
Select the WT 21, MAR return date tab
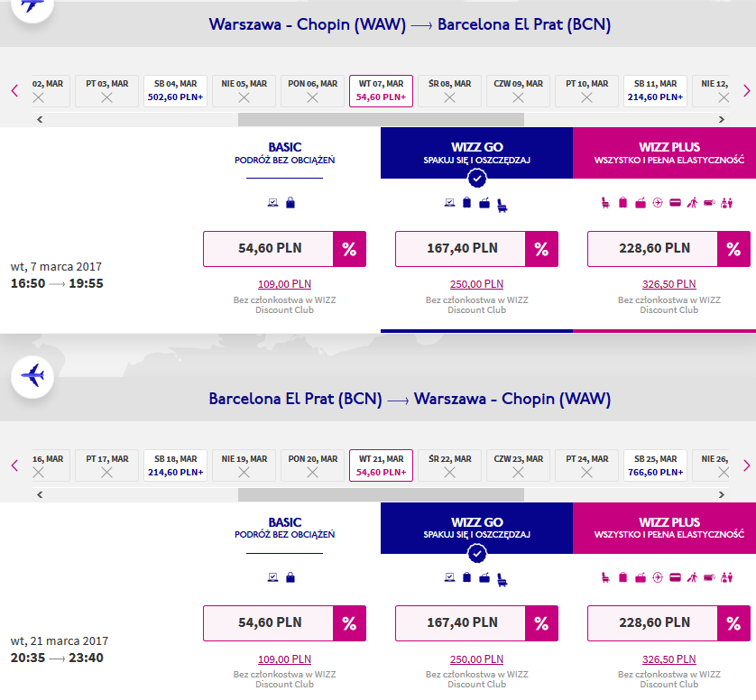click(x=381, y=465)
